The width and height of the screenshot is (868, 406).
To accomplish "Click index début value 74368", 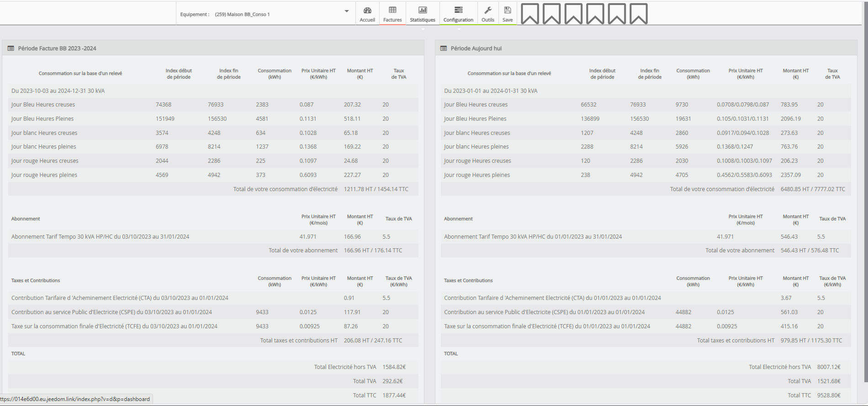I will click(x=164, y=105).
